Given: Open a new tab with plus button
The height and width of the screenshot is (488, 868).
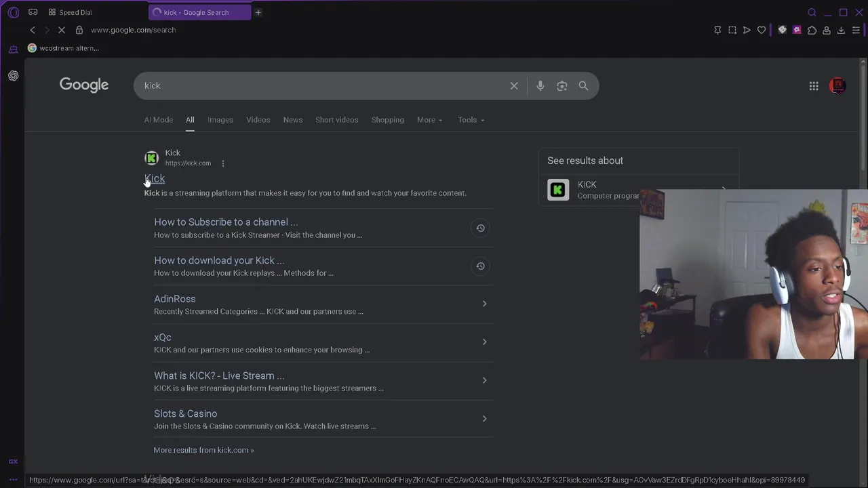Looking at the screenshot, I should coord(258,12).
